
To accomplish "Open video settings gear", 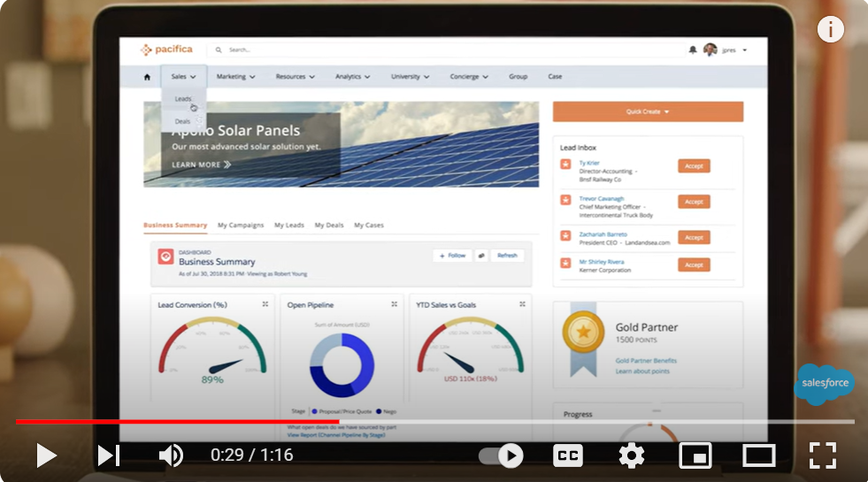I will point(631,455).
